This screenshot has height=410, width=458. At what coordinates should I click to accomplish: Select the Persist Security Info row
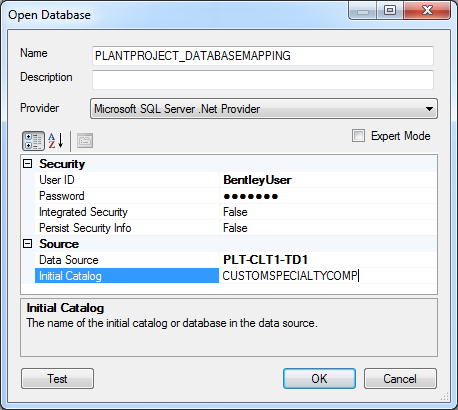236,228
